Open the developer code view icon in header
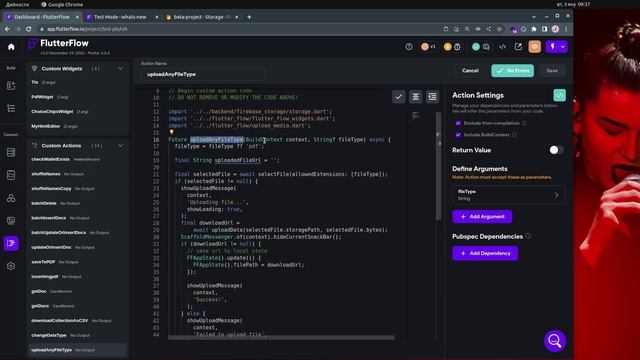 [x=502, y=47]
